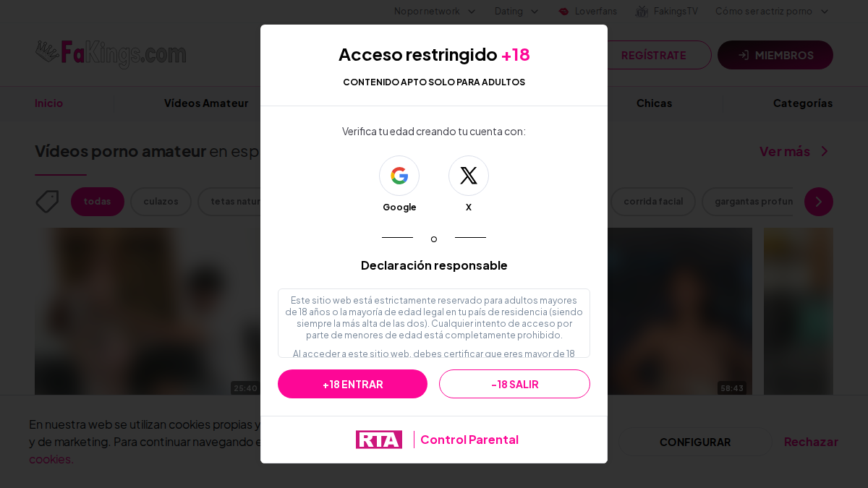The image size is (868, 488).
Task: Open the FakingsTV link icon
Action: 642,12
